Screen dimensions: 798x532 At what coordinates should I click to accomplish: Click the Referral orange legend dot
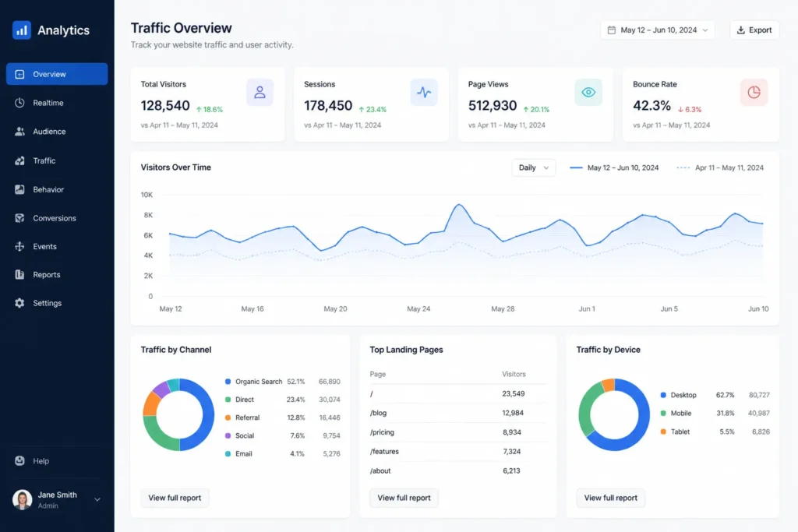(228, 417)
